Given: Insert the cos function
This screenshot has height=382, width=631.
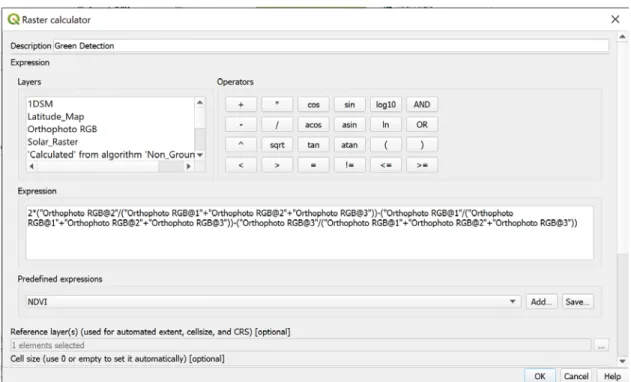Looking at the screenshot, I should pyautogui.click(x=313, y=105).
